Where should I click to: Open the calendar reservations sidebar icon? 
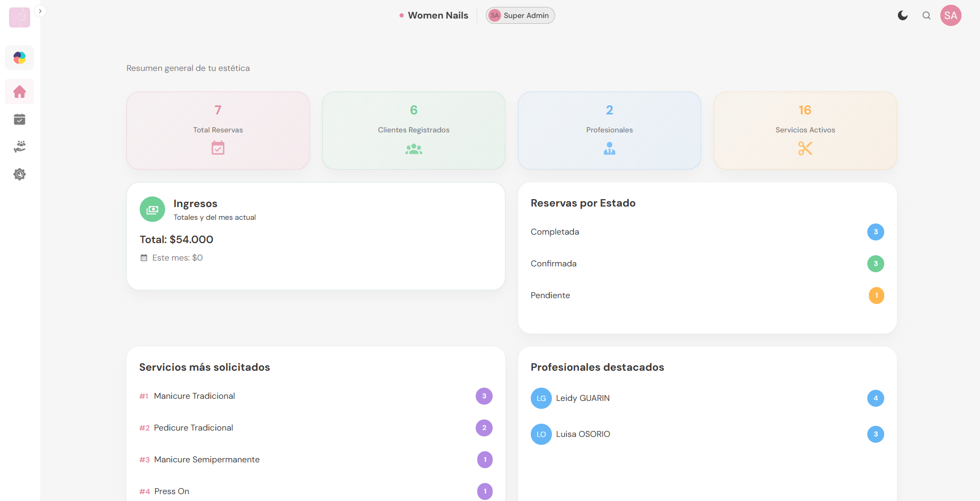[20, 120]
